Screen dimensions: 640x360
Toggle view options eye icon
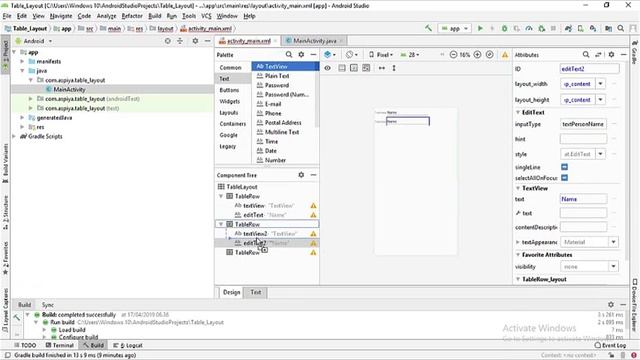pos(327,68)
